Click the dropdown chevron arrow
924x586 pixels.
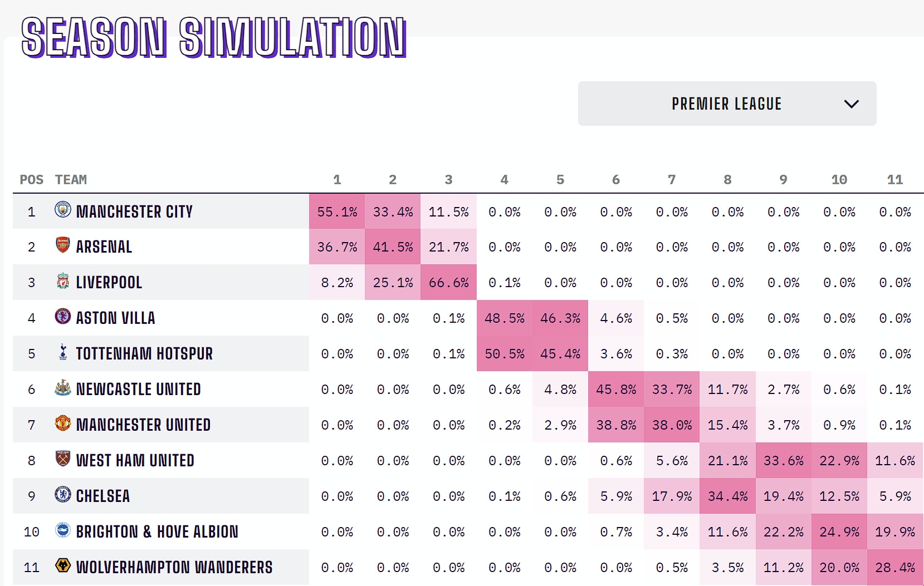(x=851, y=104)
